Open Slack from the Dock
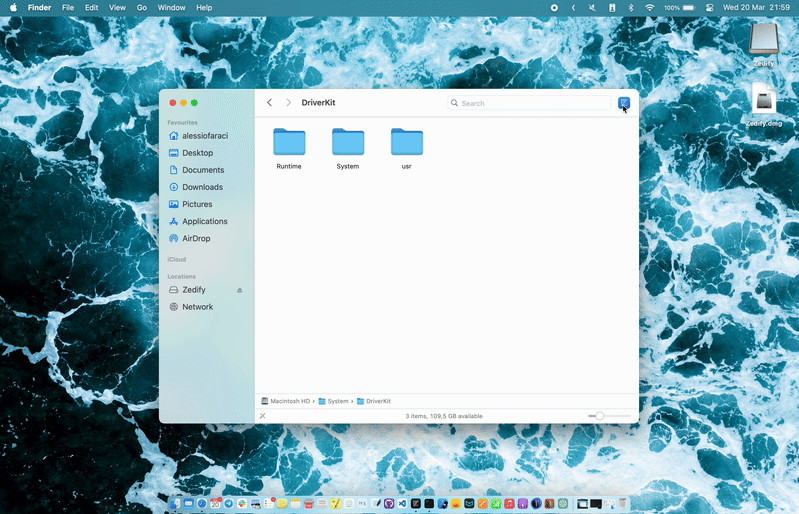This screenshot has height=514, width=799. click(242, 504)
